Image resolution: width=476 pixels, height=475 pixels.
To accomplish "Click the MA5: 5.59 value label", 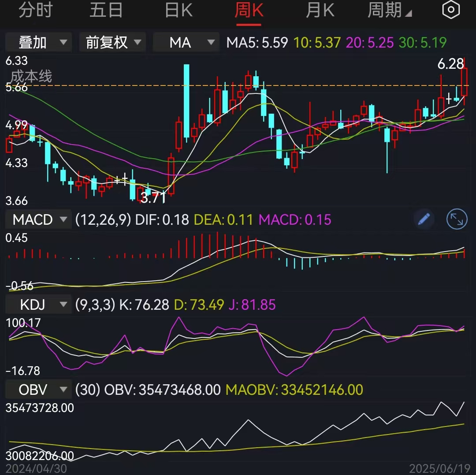I will 258,42.
